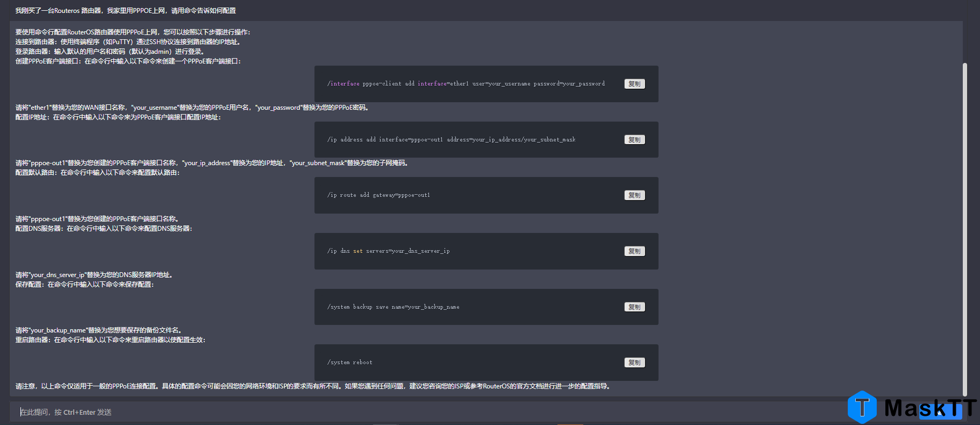Select the '/ip address add interface=pppoe-out1' text
The width and height of the screenshot is (980, 425).
(451, 140)
